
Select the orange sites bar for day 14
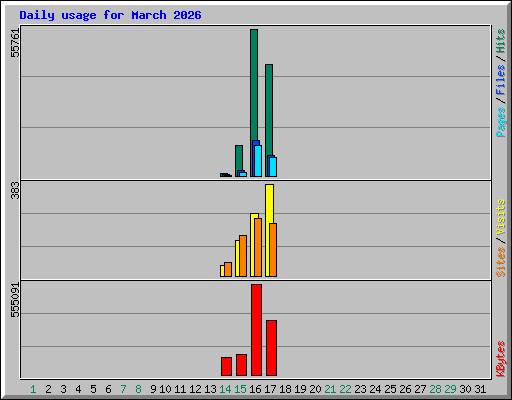[228, 269]
